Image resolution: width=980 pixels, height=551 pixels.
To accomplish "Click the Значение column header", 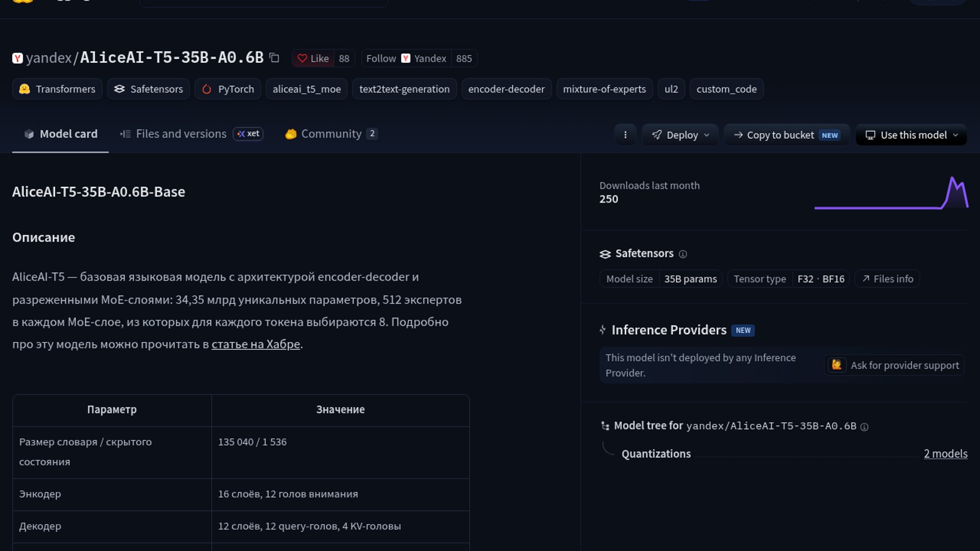I will click(x=340, y=409).
